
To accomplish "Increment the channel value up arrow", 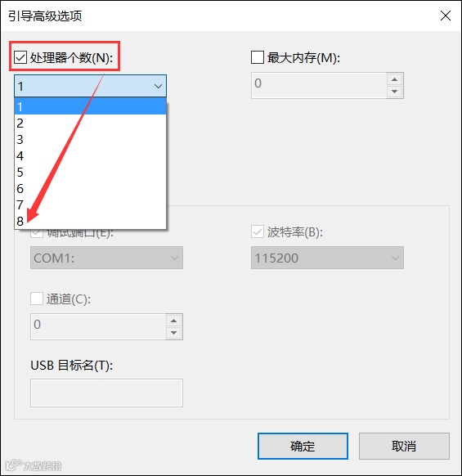I will [174, 321].
